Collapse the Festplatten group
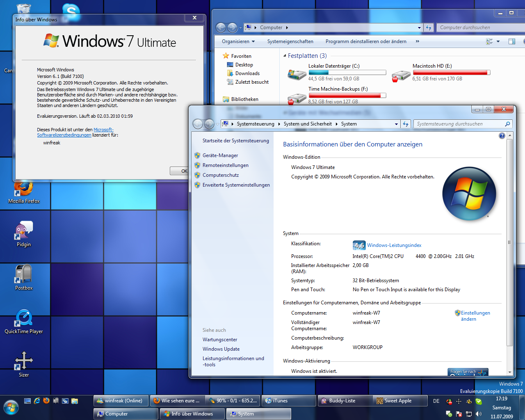The image size is (525, 420). [285, 56]
